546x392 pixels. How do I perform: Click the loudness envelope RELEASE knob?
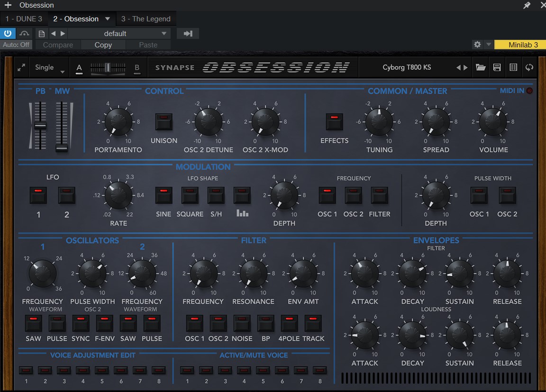[507, 335]
